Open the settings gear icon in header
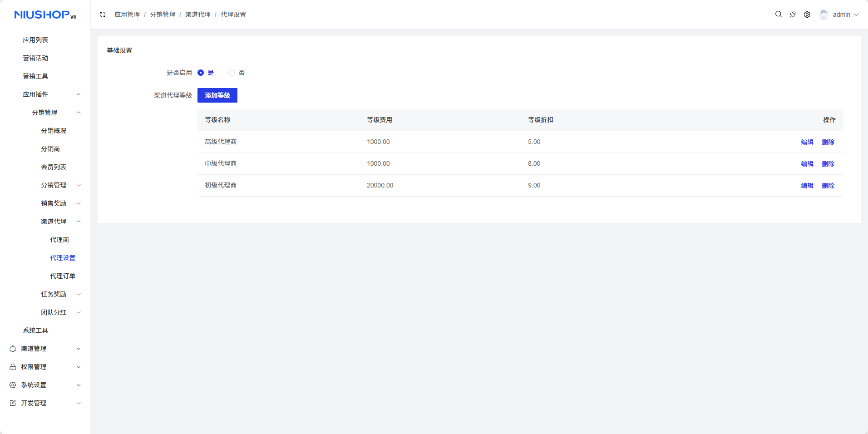Screen dimensions: 868x434 click(807, 15)
